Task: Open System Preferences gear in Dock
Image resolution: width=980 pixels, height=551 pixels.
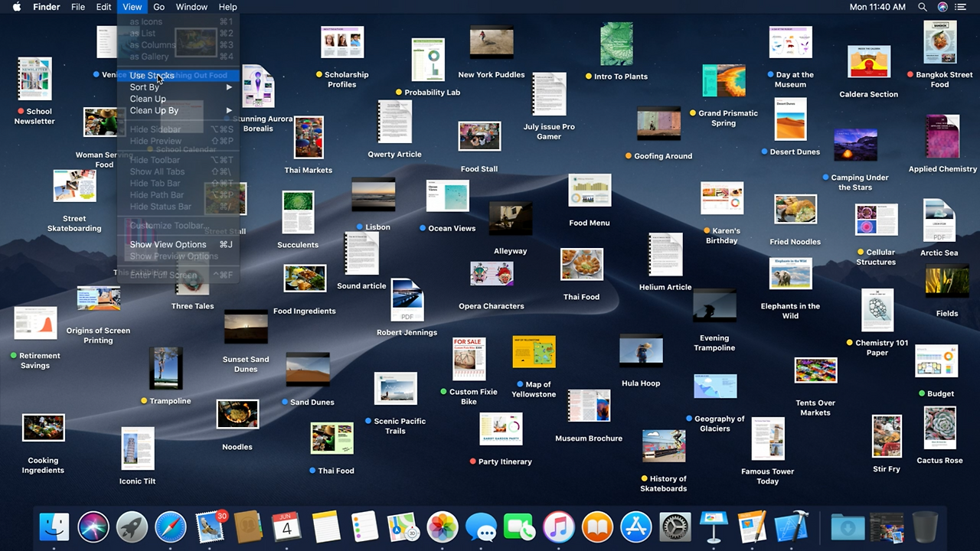Action: [675, 527]
